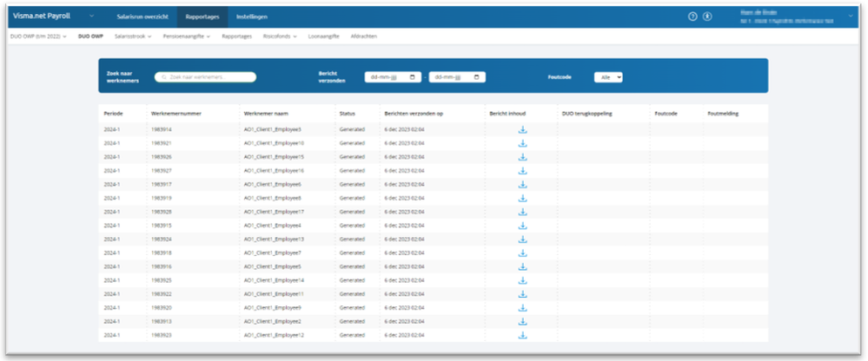Click Generated status in row 1983920

coord(352,308)
